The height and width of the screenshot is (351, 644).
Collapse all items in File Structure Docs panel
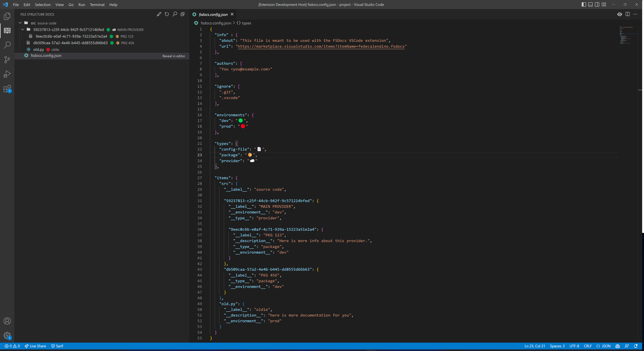tap(182, 14)
